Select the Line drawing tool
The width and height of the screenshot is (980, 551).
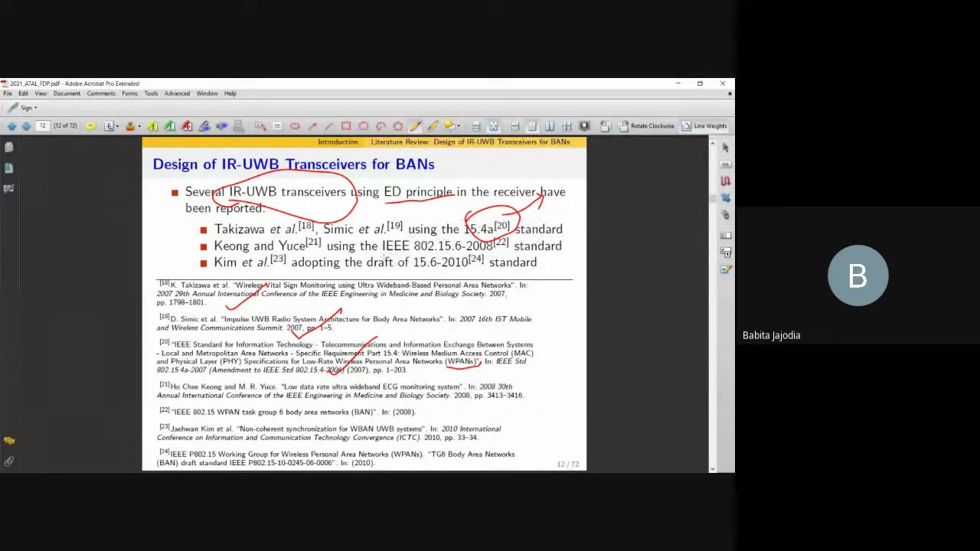click(x=328, y=126)
